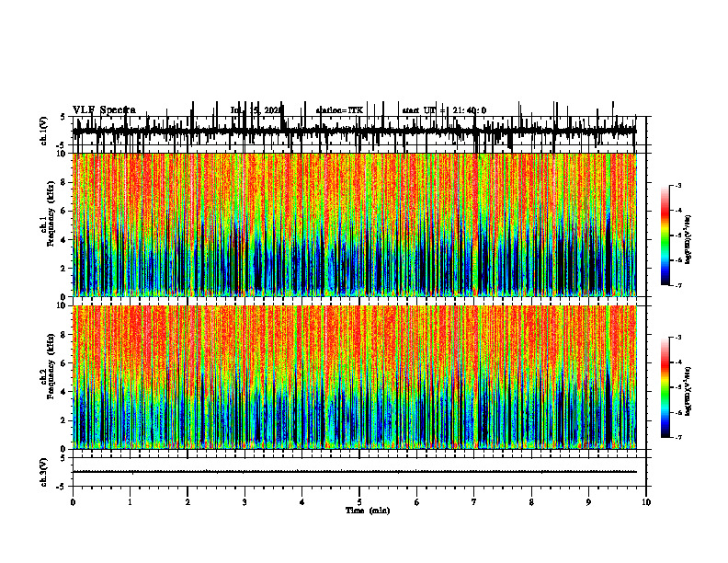The width and height of the screenshot is (728, 563).
Task: Click the 6 kHz tick on ch.1 spectrogram
Action: (63, 211)
